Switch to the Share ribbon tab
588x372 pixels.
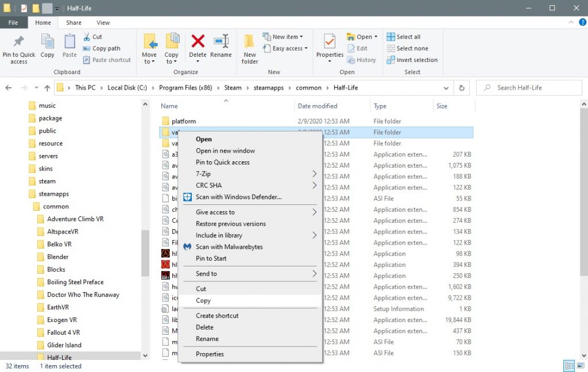(x=73, y=22)
